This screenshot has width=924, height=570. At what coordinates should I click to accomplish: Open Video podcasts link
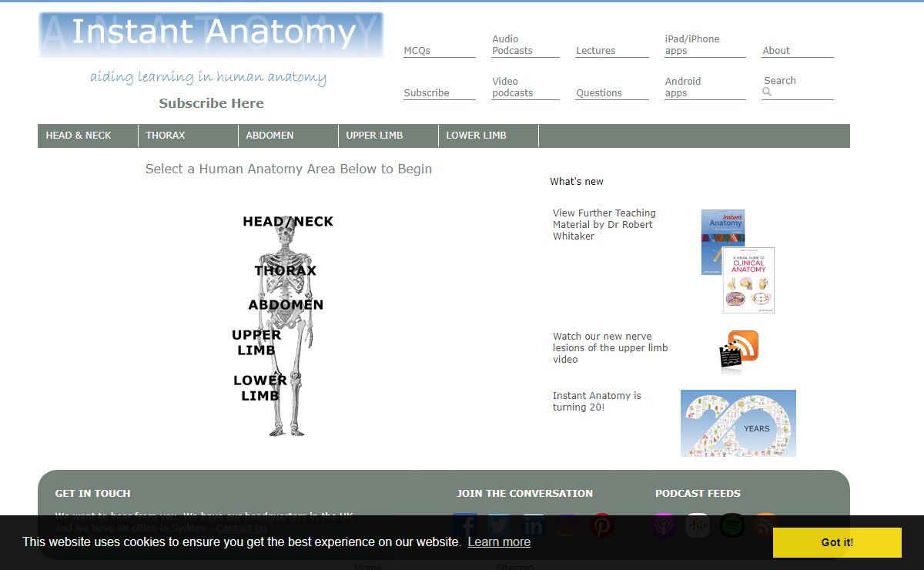point(512,87)
